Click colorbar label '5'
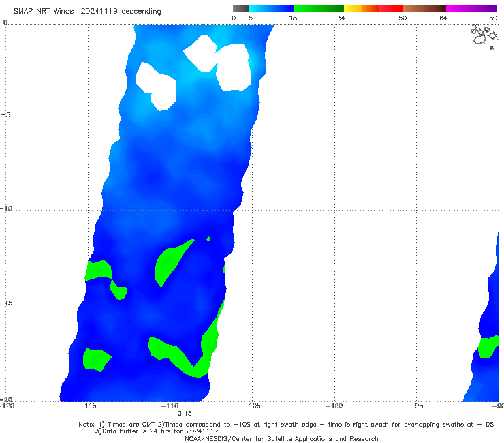The image size is (504, 443). (251, 18)
